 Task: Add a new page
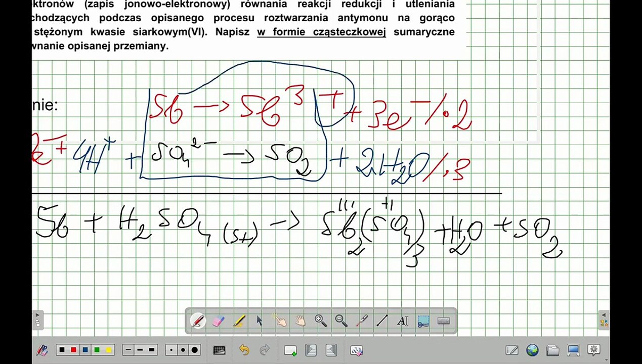point(290,350)
